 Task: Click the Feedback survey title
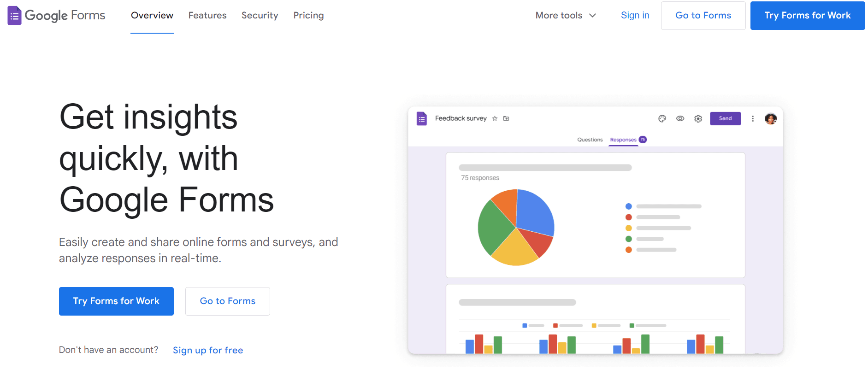(x=461, y=118)
